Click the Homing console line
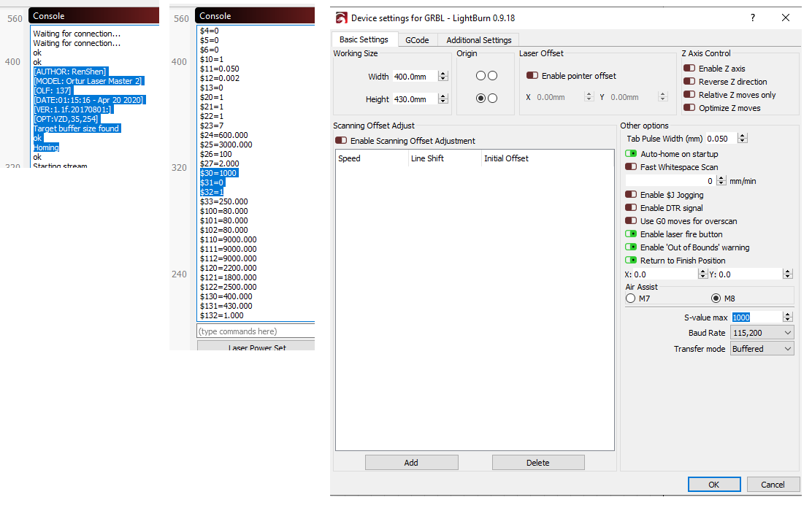The height and width of the screenshot is (508, 812). tap(46, 147)
